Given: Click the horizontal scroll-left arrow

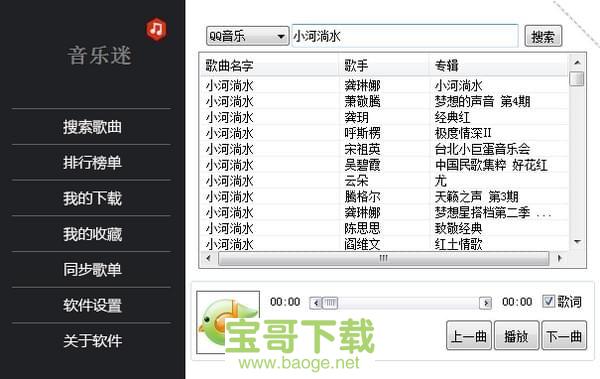Looking at the screenshot, I should point(208,258).
